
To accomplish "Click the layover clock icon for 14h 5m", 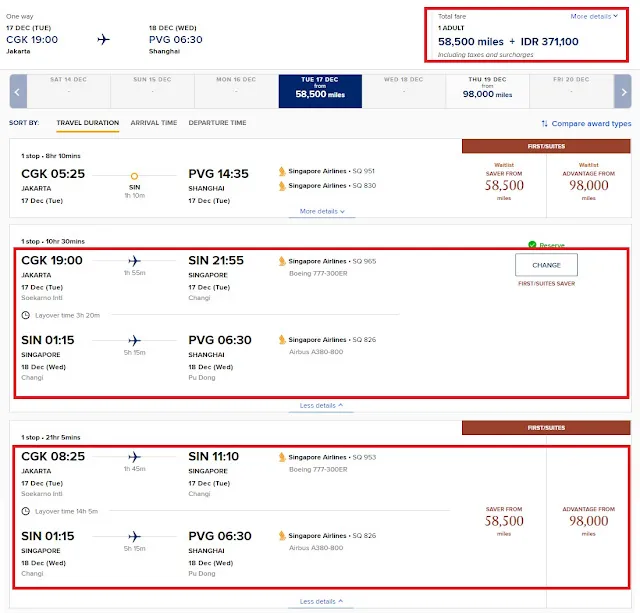I will tap(25, 511).
